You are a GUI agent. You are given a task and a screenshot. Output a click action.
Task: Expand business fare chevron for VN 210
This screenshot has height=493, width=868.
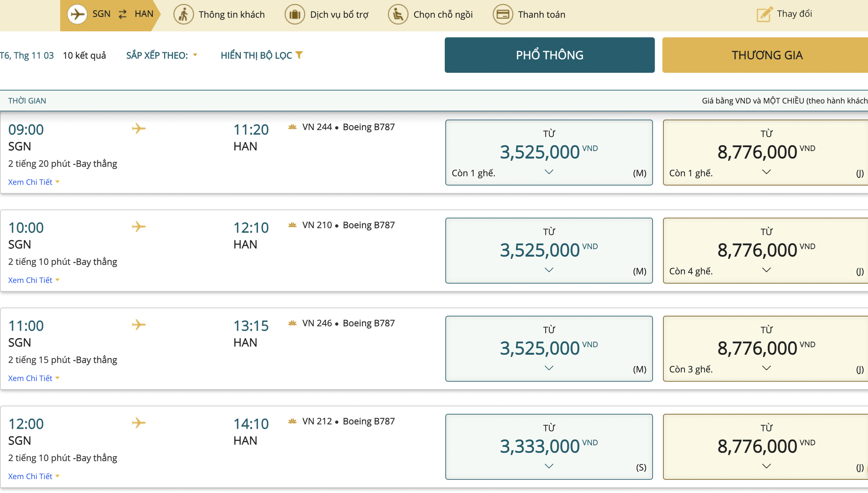[x=766, y=270]
